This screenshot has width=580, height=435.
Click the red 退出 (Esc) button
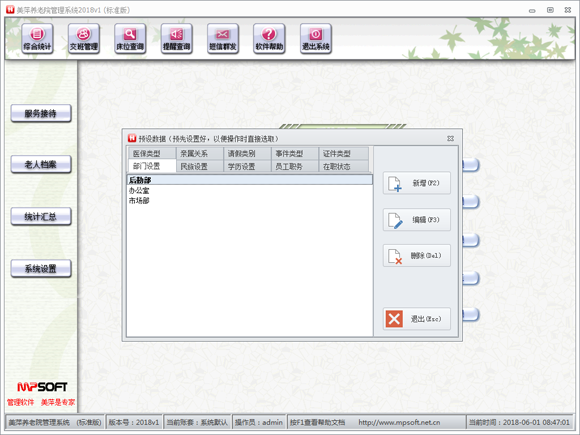[417, 318]
